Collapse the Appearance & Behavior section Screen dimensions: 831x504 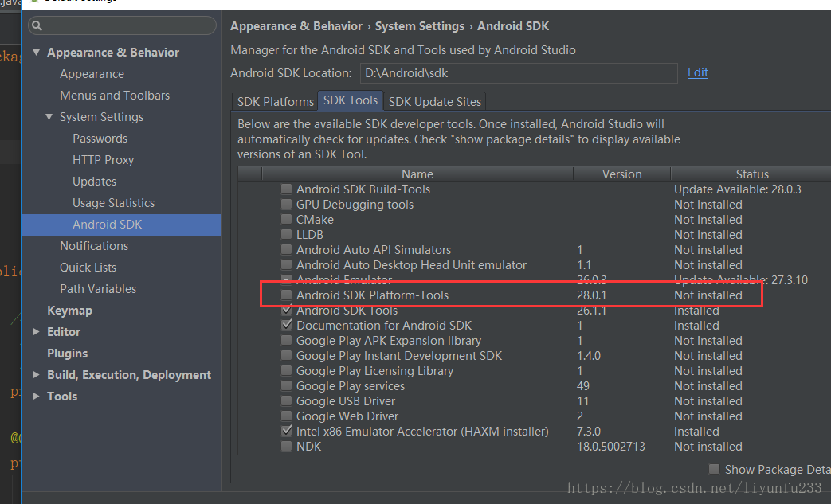tap(36, 53)
